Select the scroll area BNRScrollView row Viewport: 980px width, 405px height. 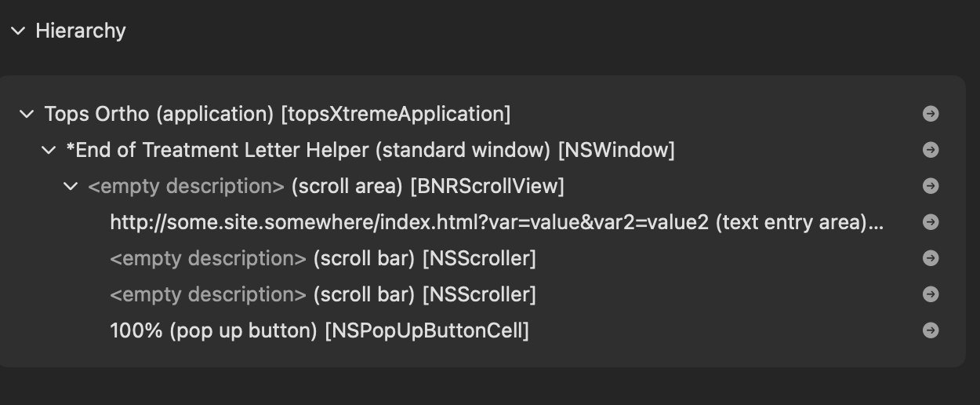325,186
